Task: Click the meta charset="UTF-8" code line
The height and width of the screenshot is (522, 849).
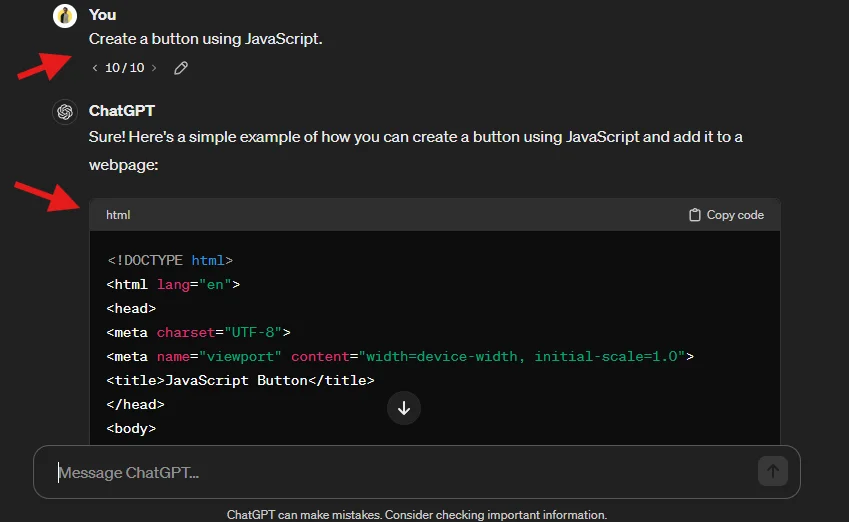Action: [199, 332]
